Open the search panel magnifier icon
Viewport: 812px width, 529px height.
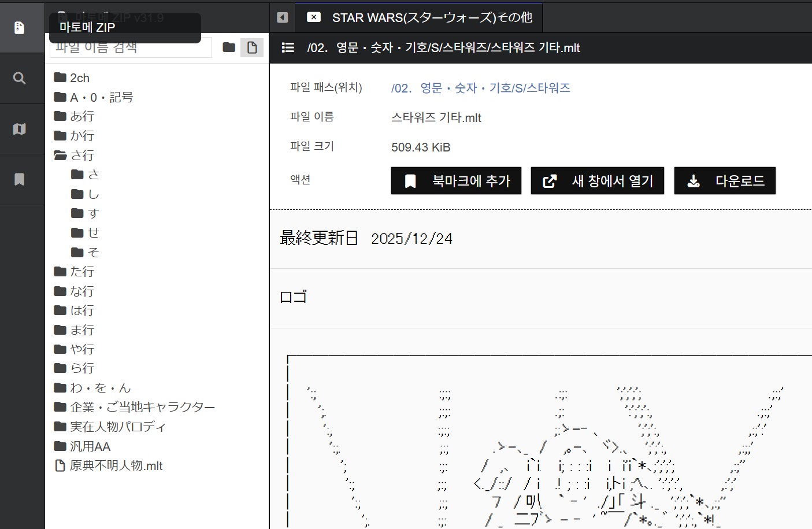pos(20,78)
